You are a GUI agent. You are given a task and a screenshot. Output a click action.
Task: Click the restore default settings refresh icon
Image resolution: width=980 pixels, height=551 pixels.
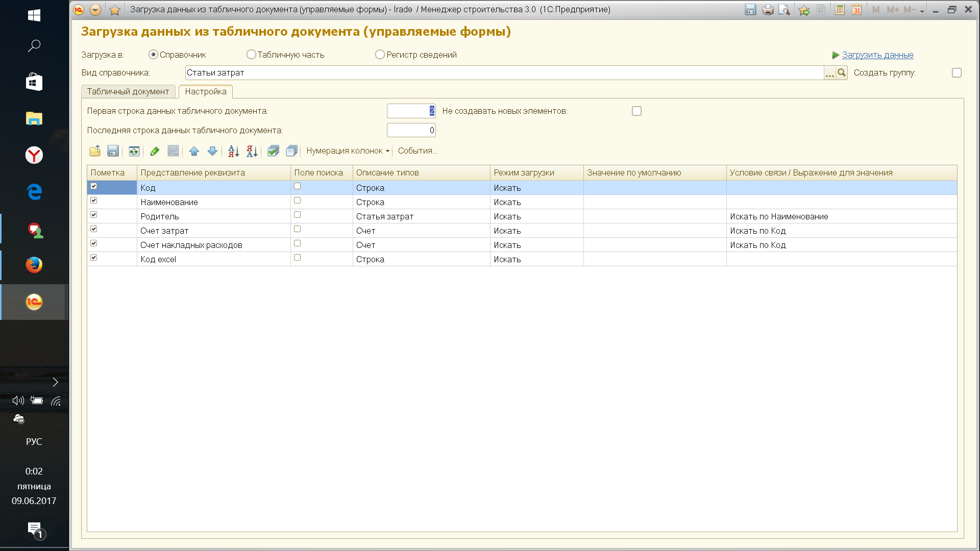click(134, 151)
